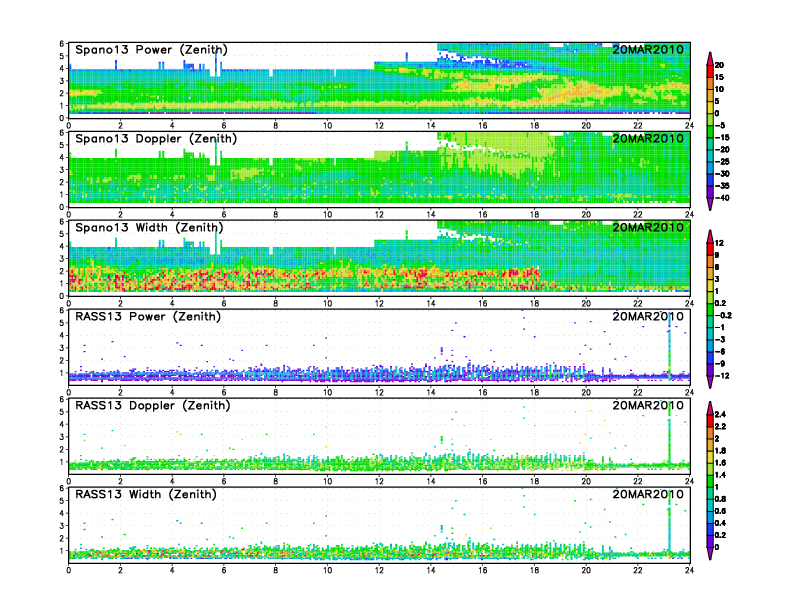Click the purple bottom arrow of the top colorbar

coord(710,204)
